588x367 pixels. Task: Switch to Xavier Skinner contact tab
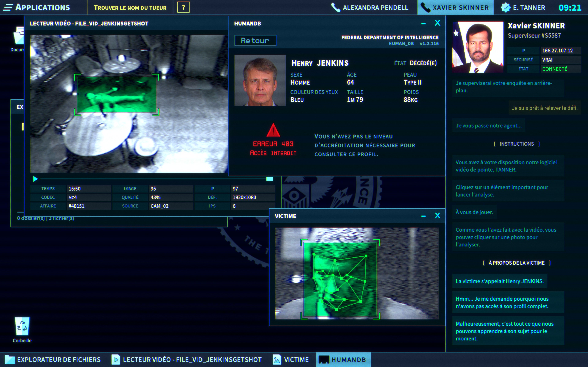[455, 7]
